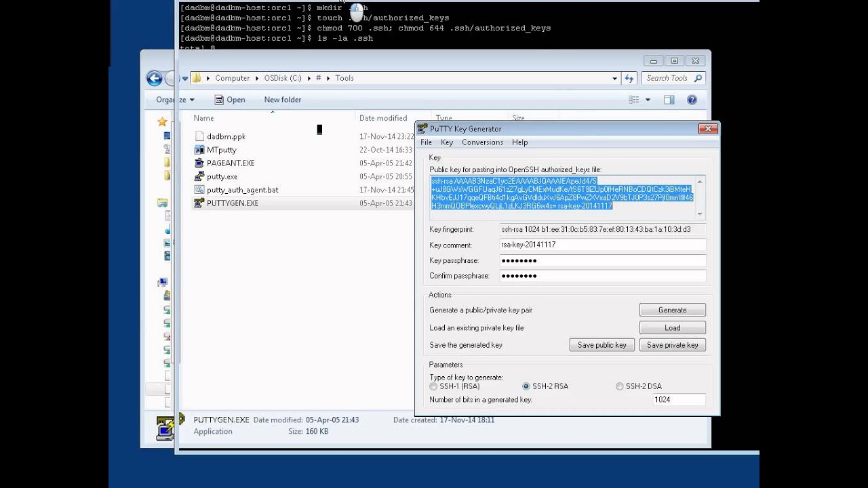Click the PUTTYGEN.EXE file icon in list

coord(199,203)
